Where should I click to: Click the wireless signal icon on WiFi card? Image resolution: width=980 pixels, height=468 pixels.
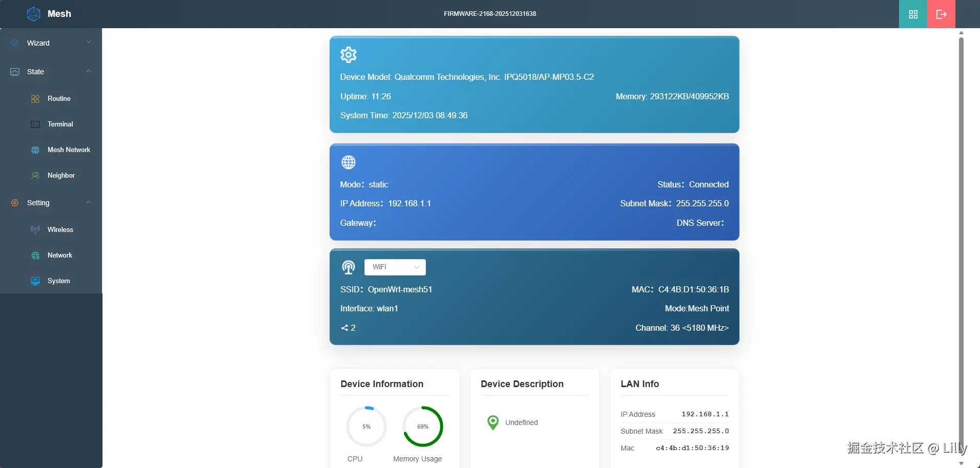click(349, 267)
